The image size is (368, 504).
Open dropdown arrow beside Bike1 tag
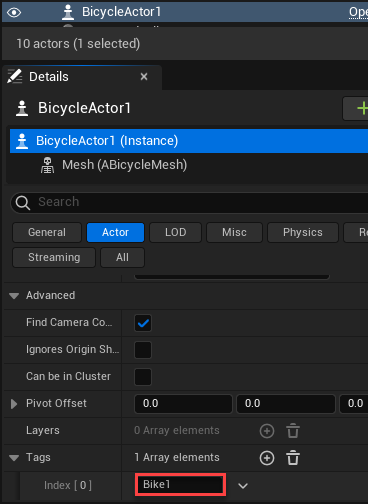243,486
